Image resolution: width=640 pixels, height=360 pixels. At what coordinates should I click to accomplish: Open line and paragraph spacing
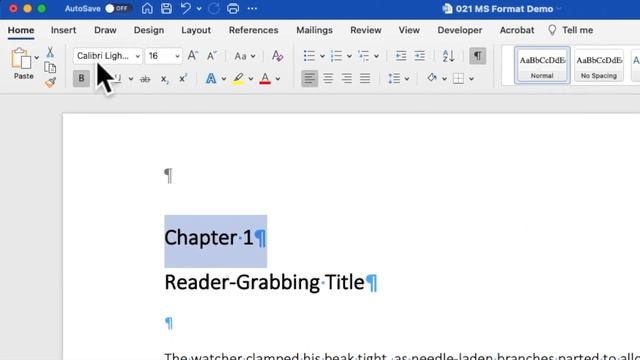point(398,78)
